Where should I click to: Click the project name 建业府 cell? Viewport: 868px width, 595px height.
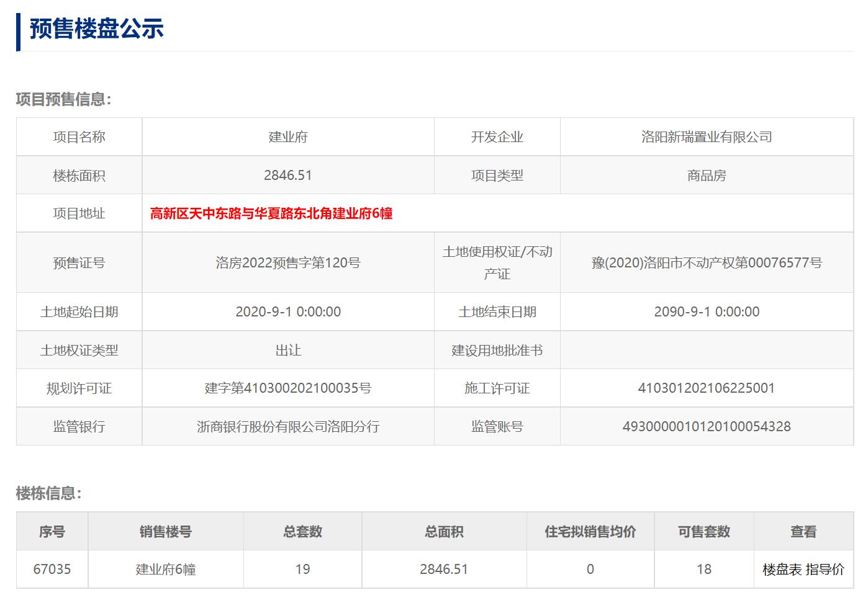287,137
